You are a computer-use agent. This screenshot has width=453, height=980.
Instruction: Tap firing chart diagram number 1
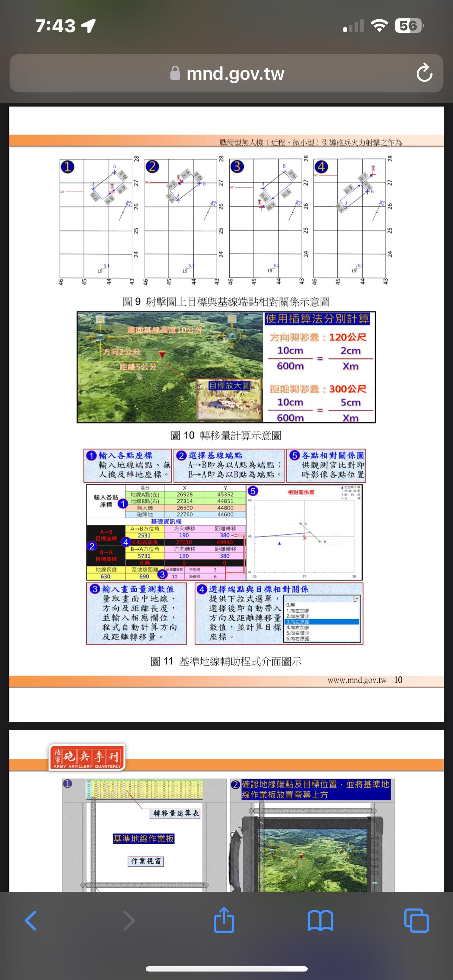pos(96,218)
